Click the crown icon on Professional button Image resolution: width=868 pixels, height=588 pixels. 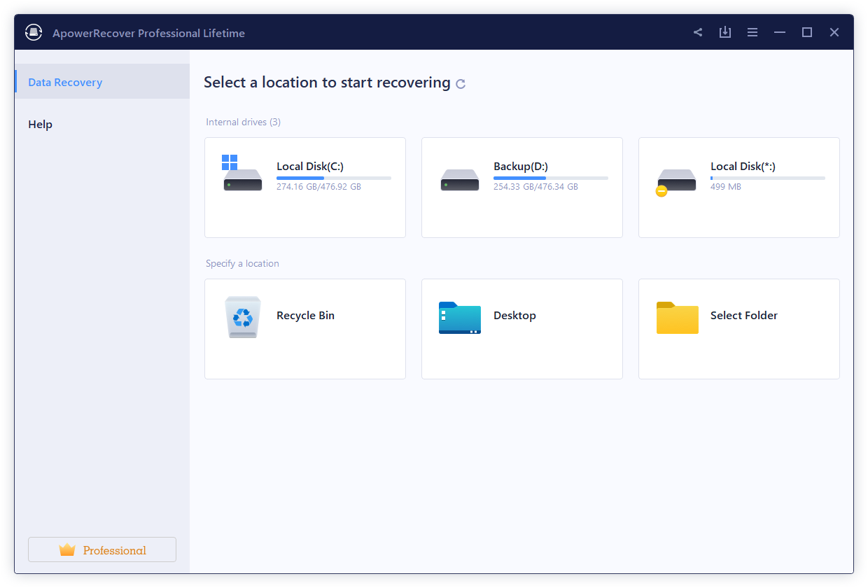coord(67,549)
